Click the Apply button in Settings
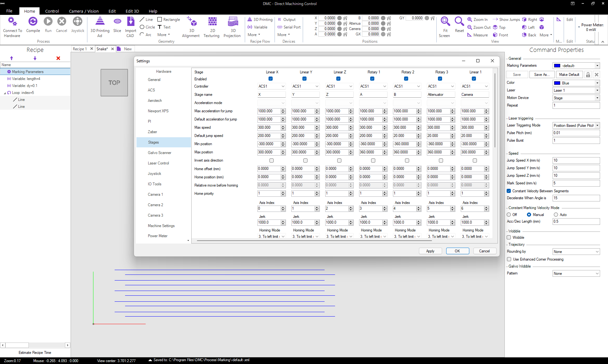Screen dimensions: 608x364 click(430, 251)
